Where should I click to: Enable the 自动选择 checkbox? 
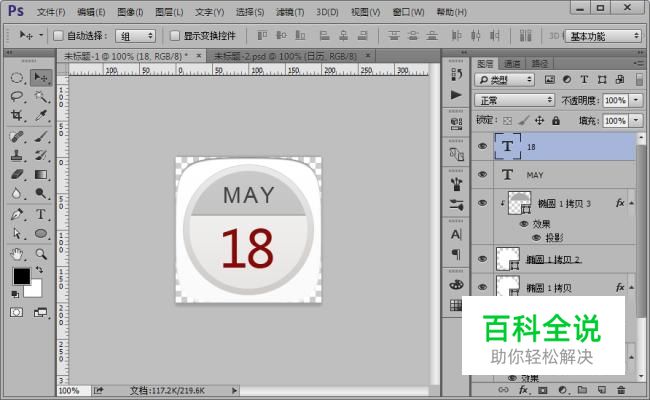pyautogui.click(x=58, y=36)
